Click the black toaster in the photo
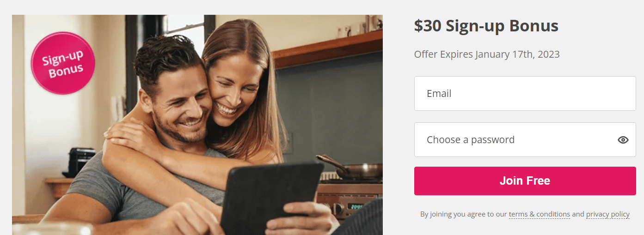 (x=80, y=160)
